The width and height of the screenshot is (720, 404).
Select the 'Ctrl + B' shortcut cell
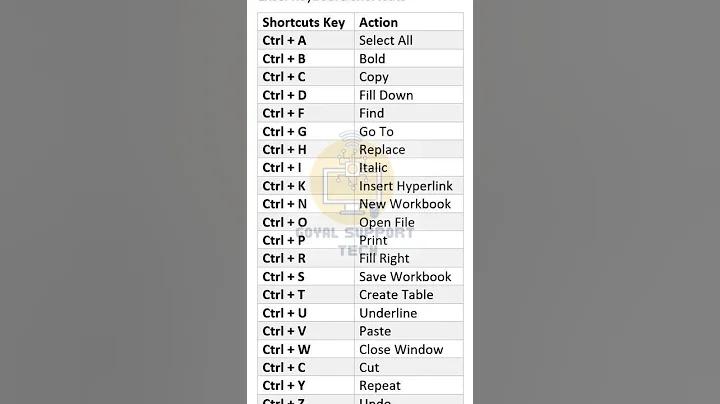coord(306,59)
